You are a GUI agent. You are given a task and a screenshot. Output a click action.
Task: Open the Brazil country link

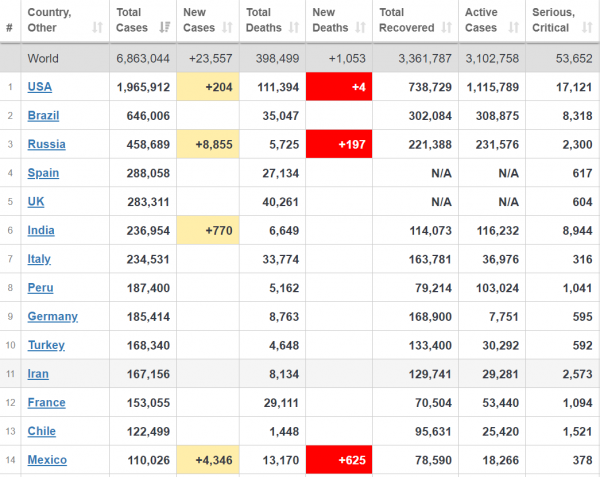pos(43,116)
